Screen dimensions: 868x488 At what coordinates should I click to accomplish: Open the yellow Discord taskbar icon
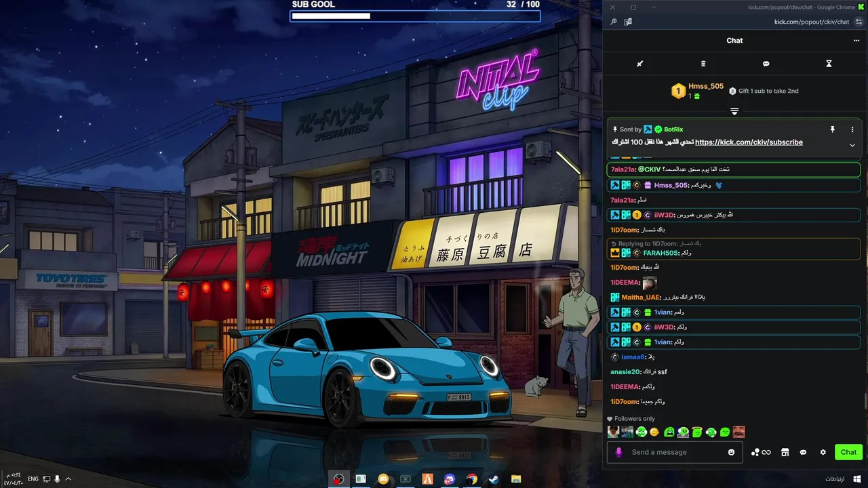pos(383,479)
